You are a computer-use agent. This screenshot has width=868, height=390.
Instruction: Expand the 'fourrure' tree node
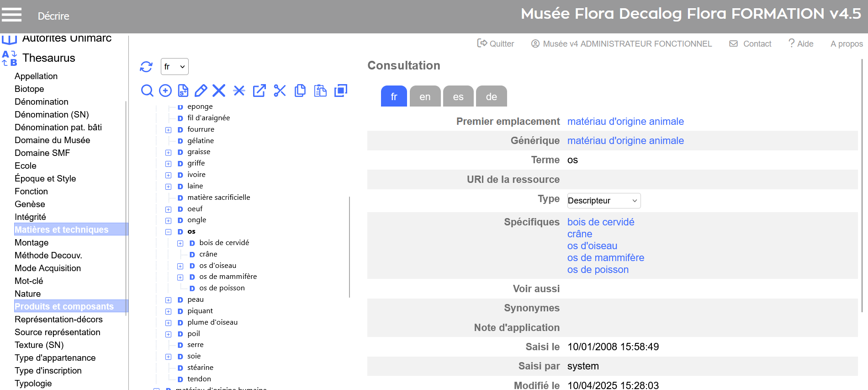coord(168,130)
